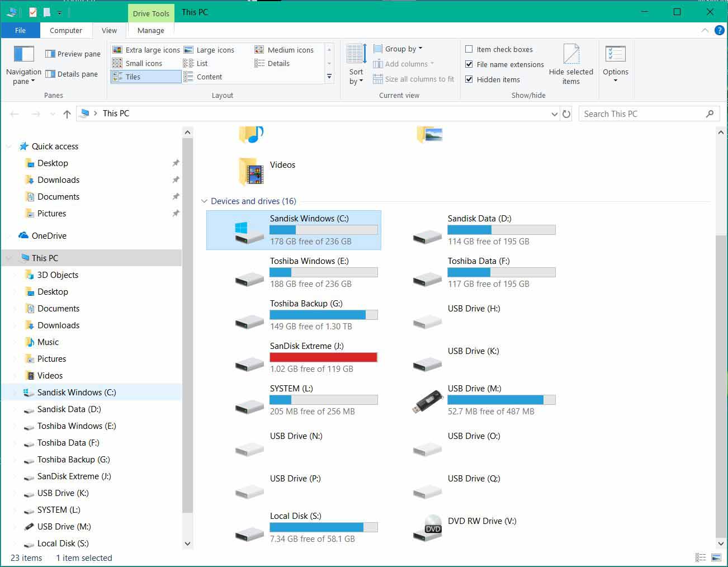Select Medium icons layout
Image resolution: width=728 pixels, height=567 pixels.
click(284, 50)
